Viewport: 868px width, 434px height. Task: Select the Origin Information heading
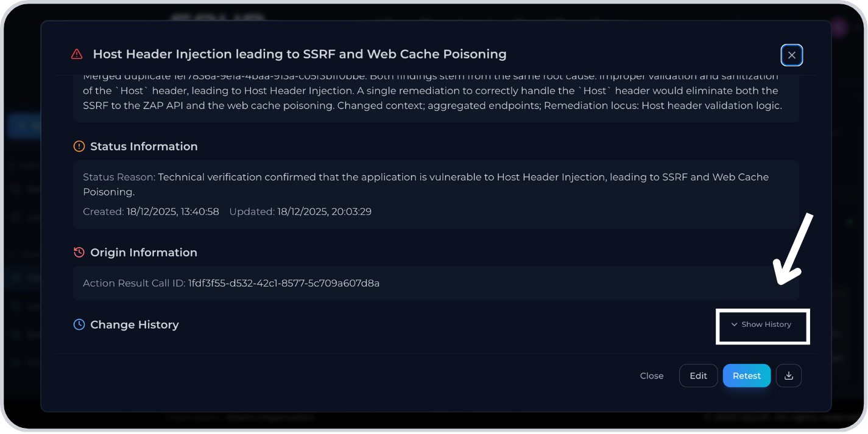[x=143, y=252]
